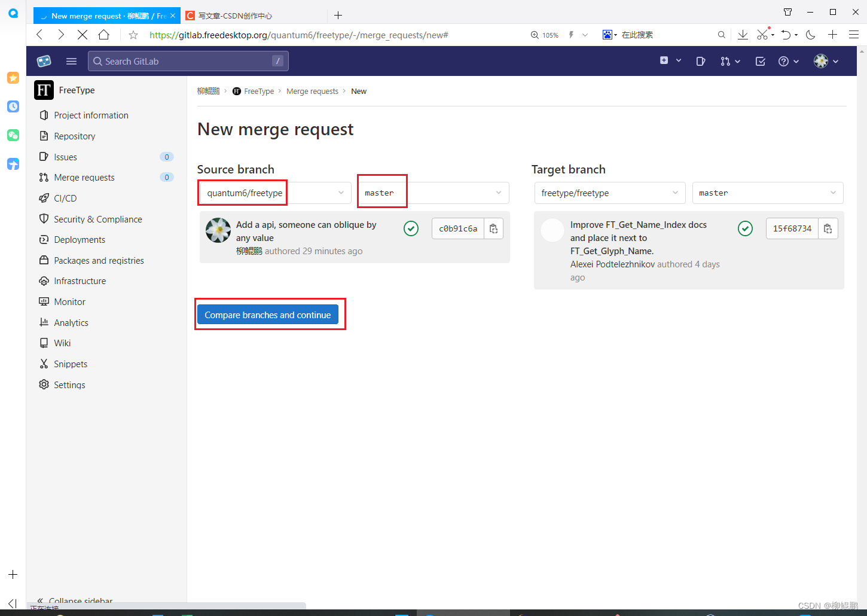Click the browser speed mode lightning icon
The image size is (867, 616).
coord(571,35)
